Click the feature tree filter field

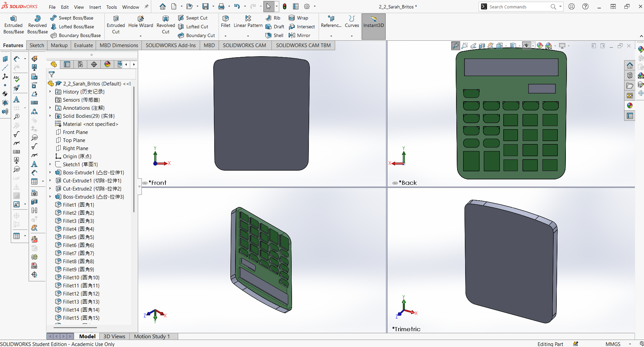(92, 74)
